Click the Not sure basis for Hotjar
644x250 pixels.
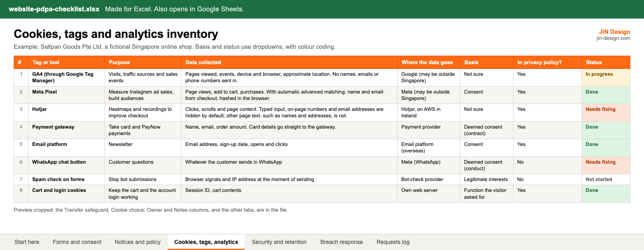pyautogui.click(x=487, y=112)
